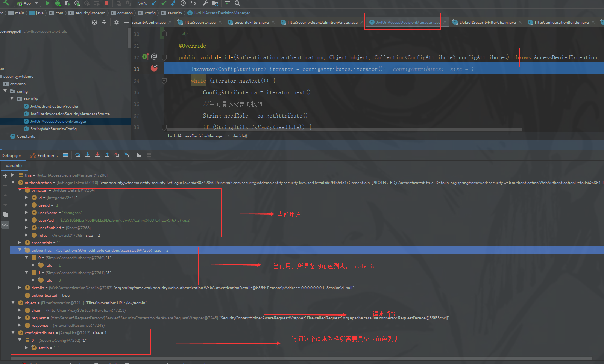Screen dimensions: 604x364
Task: Run the App configuration
Action: (48, 3)
